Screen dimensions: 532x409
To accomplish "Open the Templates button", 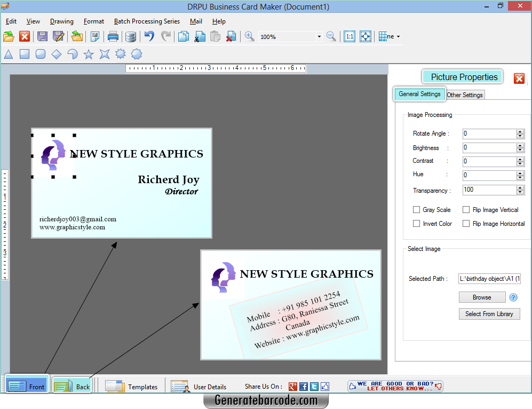I will click(x=131, y=387).
